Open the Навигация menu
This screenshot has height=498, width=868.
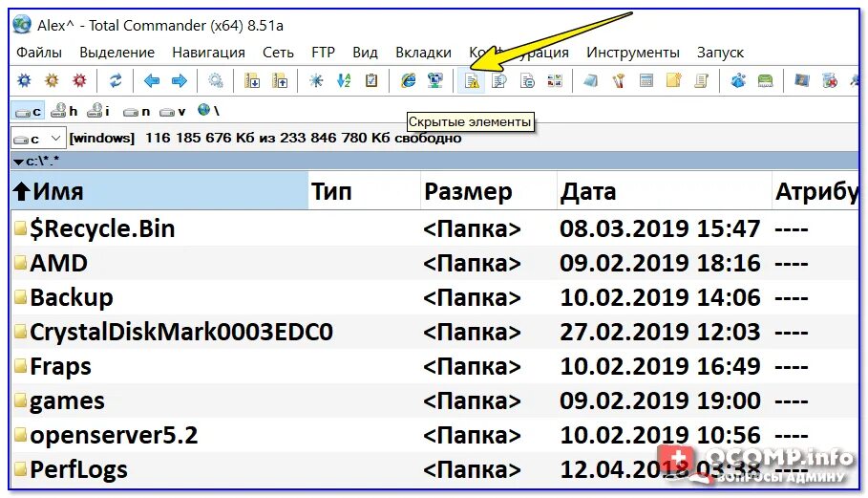pyautogui.click(x=208, y=53)
